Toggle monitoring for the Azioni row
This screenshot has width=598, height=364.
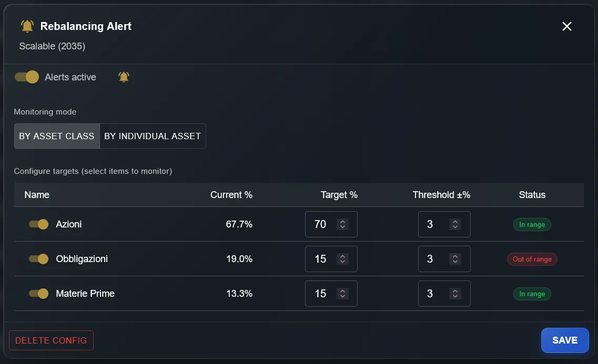tap(38, 224)
